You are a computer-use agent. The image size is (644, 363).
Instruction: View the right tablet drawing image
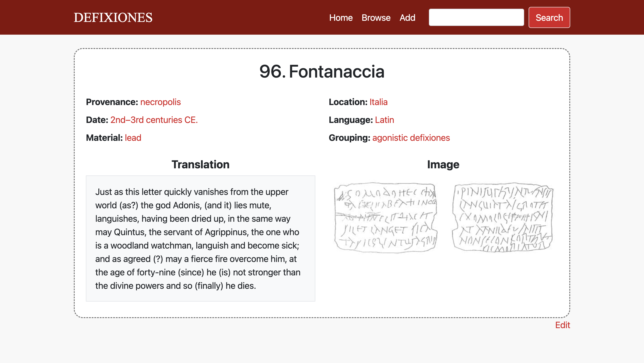click(502, 217)
